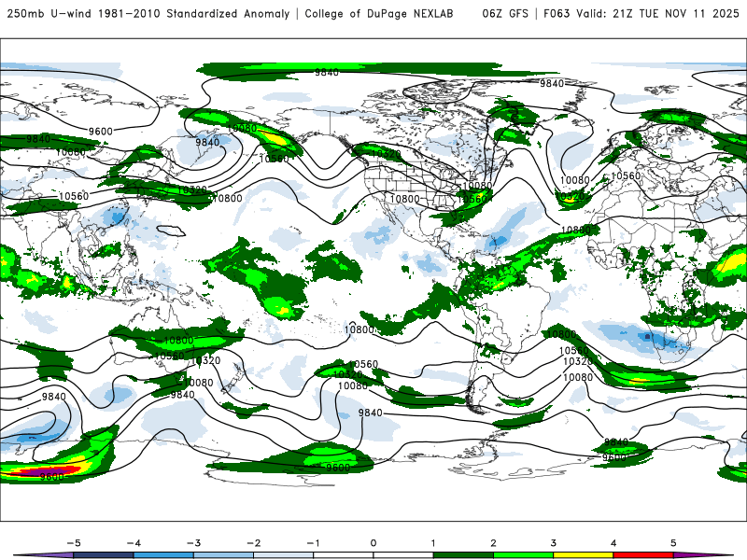Click the '-2' colorbar tick label
This screenshot has width=747, height=560.
(x=253, y=543)
